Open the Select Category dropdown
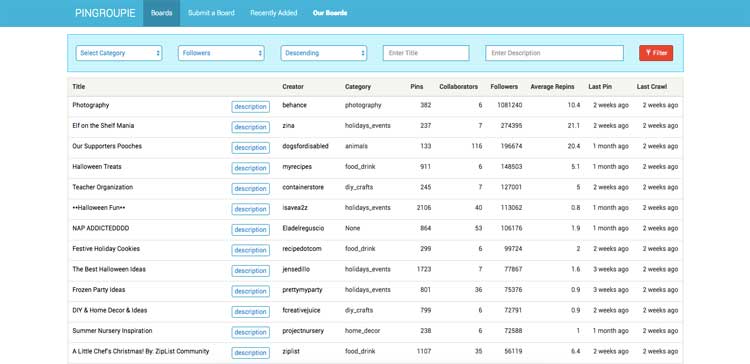The width and height of the screenshot is (750, 364). (119, 53)
